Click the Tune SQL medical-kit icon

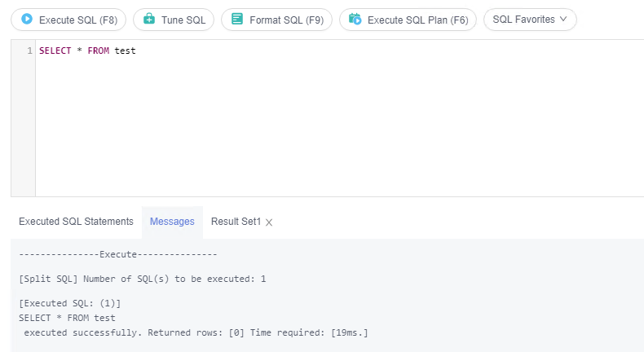(x=148, y=19)
